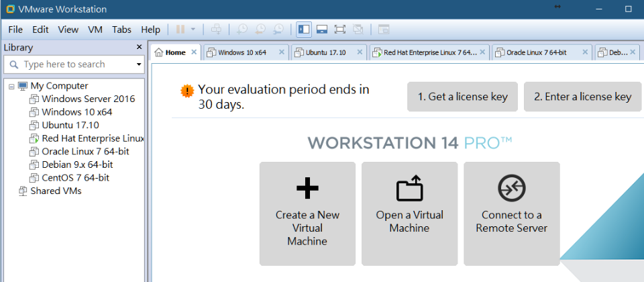The width and height of the screenshot is (644, 282).
Task: Select CentOS 7 64-bit in the library
Action: pos(76,178)
